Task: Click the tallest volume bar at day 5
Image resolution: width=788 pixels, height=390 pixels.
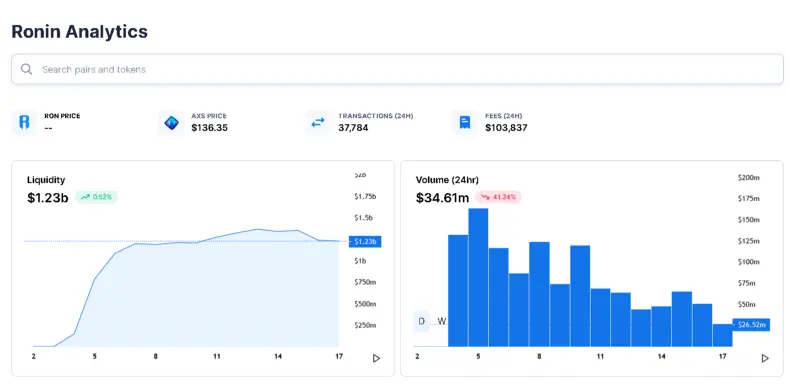Action: (478, 277)
